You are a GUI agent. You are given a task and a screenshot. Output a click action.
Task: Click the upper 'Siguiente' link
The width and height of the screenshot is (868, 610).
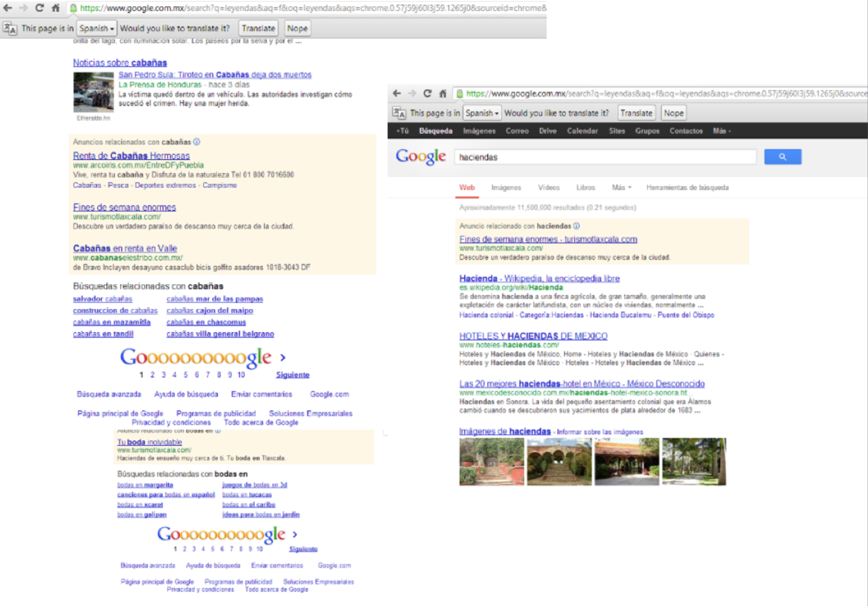click(x=292, y=375)
